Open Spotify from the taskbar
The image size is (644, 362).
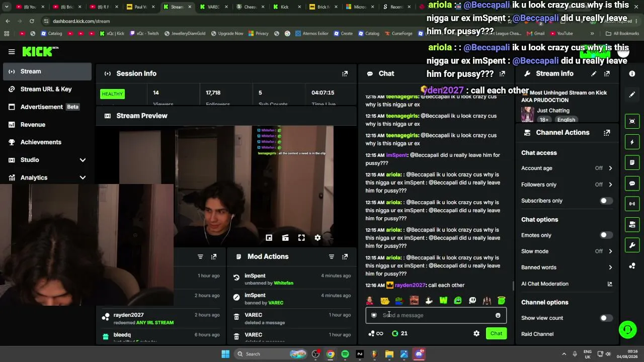pyautogui.click(x=345, y=354)
